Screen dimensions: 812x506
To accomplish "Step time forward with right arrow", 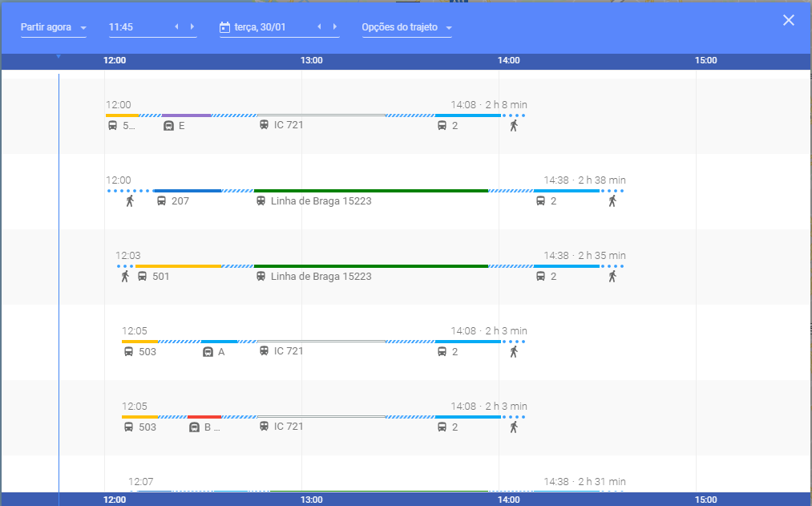I will [192, 27].
